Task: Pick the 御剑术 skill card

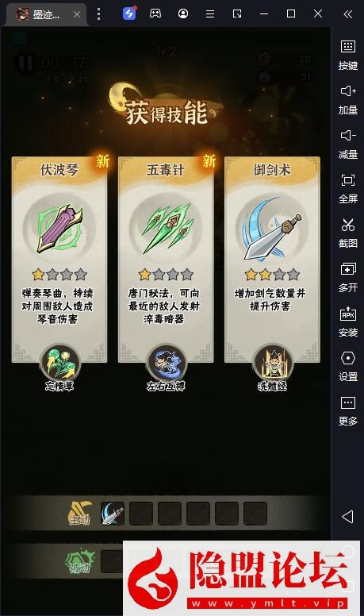Action: pos(272,260)
